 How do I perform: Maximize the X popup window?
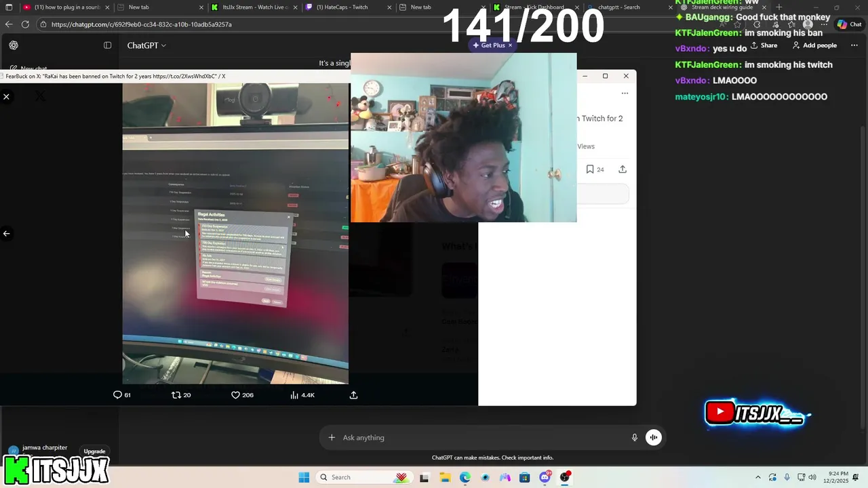(605, 76)
